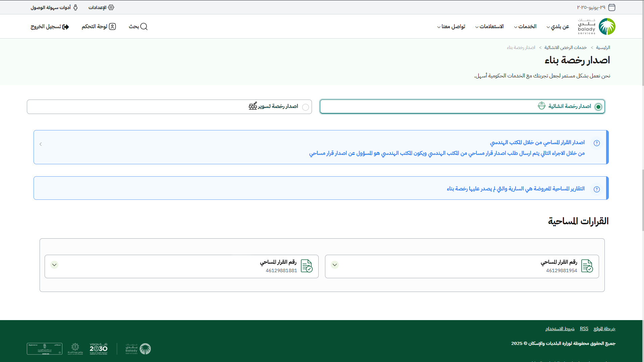
Task: Collapse the survey decision info banner arrow
Action: pyautogui.click(x=41, y=144)
